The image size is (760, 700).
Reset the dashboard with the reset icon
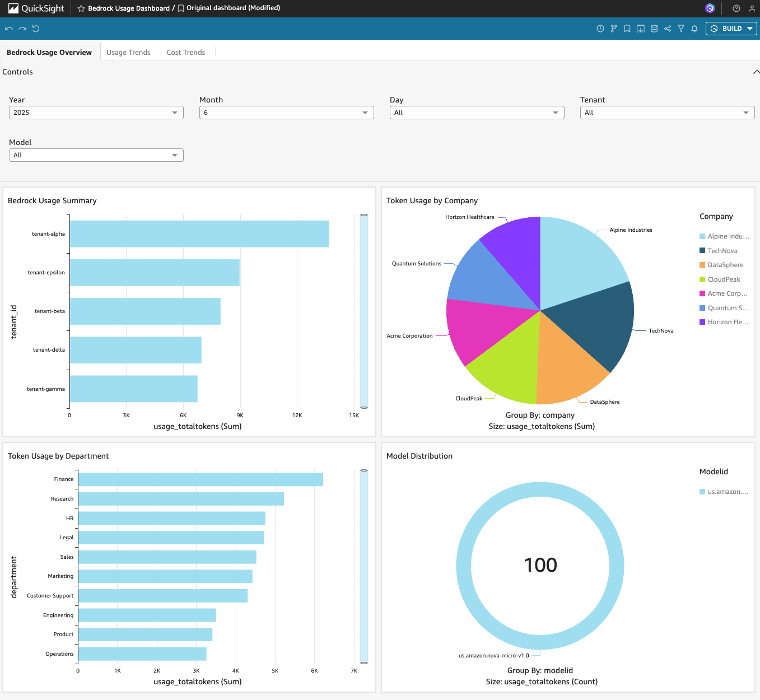click(x=36, y=29)
